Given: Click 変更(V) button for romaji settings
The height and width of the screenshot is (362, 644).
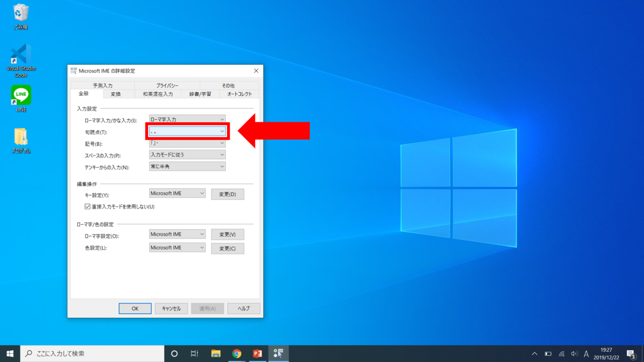Looking at the screenshot, I should (228, 234).
